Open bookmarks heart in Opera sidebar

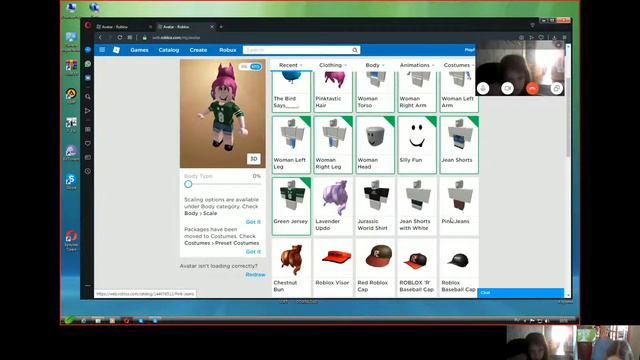point(88,144)
